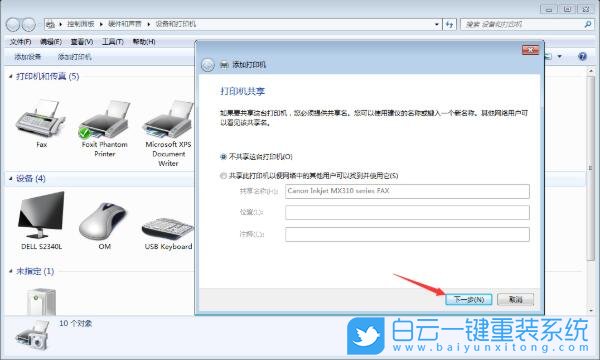Collapse the Printers and Faxes group
Viewport: 600px width, 360px height.
[x=11, y=77]
